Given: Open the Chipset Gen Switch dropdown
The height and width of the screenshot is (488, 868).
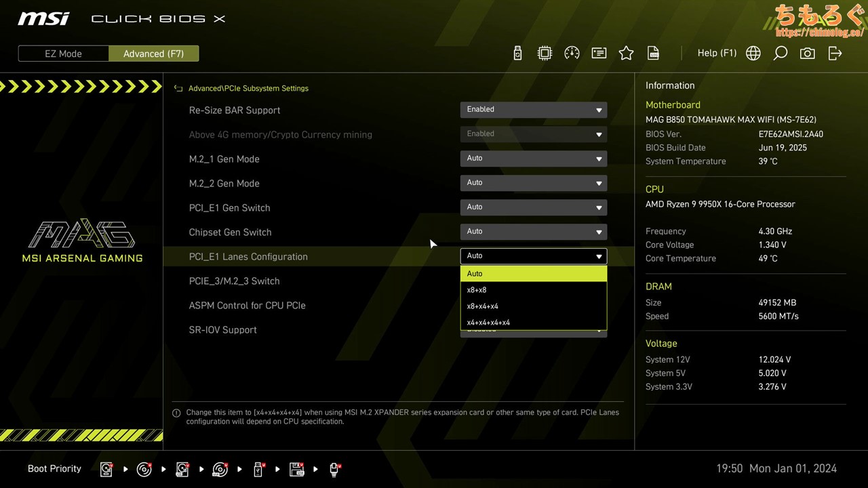Looking at the screenshot, I should coord(533,232).
